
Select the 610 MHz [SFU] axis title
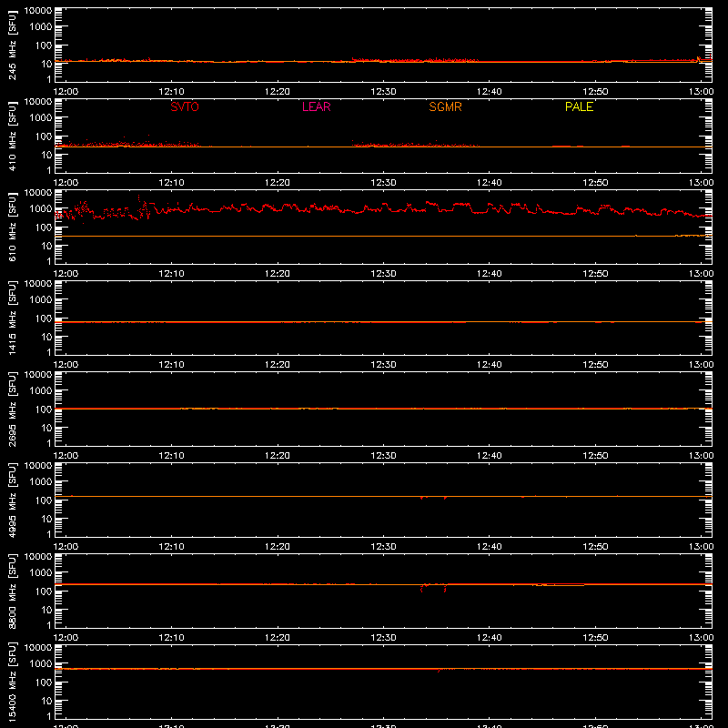tap(12, 227)
